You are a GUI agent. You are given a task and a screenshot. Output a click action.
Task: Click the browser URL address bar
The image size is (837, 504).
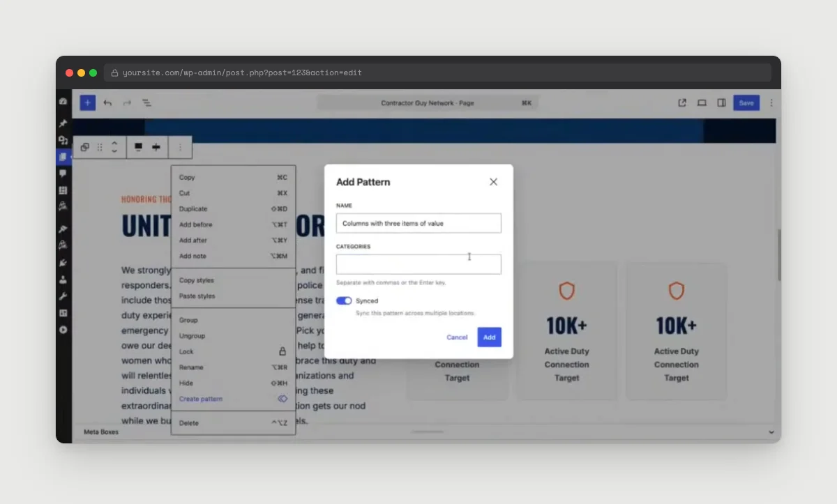(x=437, y=72)
